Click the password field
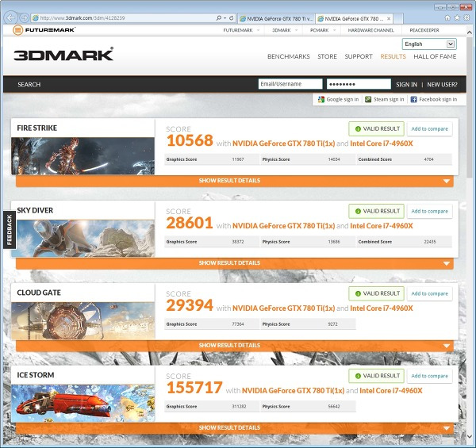 tap(359, 84)
